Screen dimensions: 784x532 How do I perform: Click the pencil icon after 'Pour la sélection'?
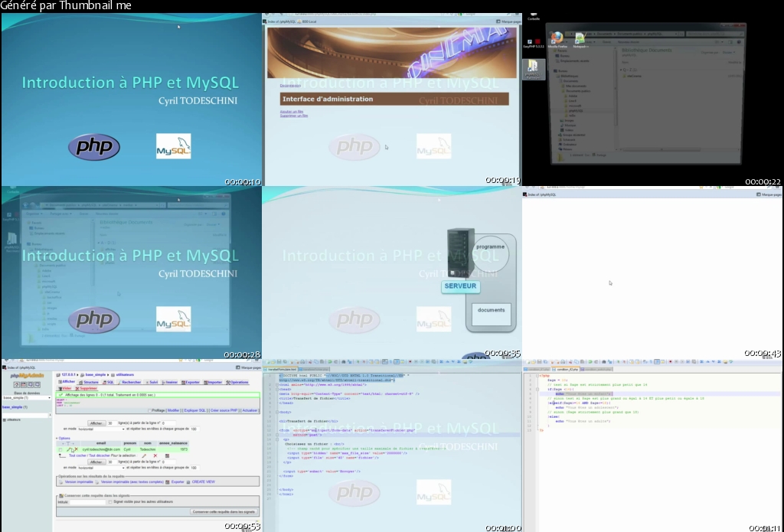144,455
